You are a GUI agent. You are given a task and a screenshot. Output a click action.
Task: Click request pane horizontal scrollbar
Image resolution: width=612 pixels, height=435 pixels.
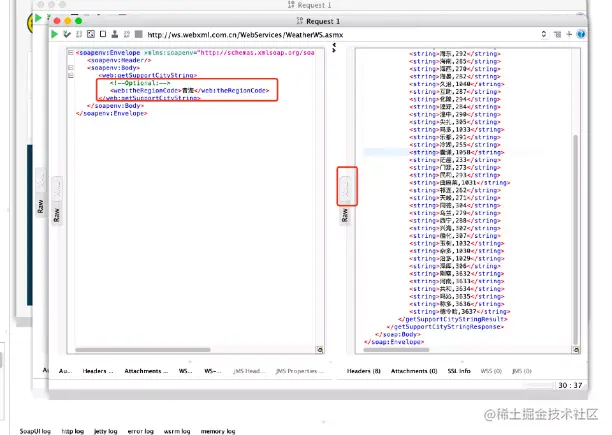point(143,350)
